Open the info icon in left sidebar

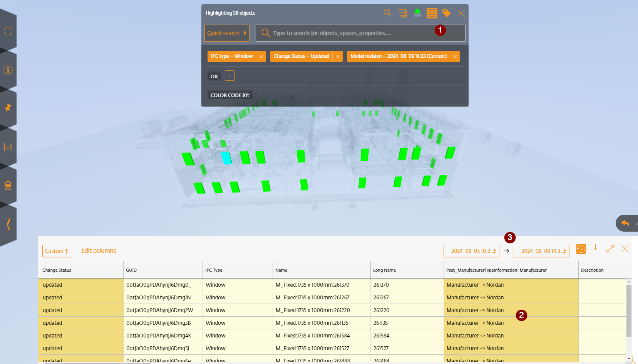pyautogui.click(x=8, y=70)
